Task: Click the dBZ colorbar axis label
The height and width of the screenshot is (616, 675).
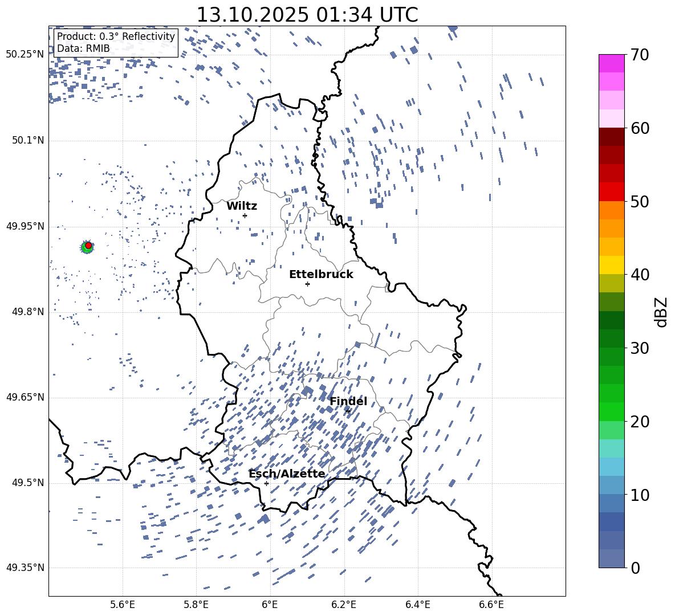Action: (x=661, y=312)
